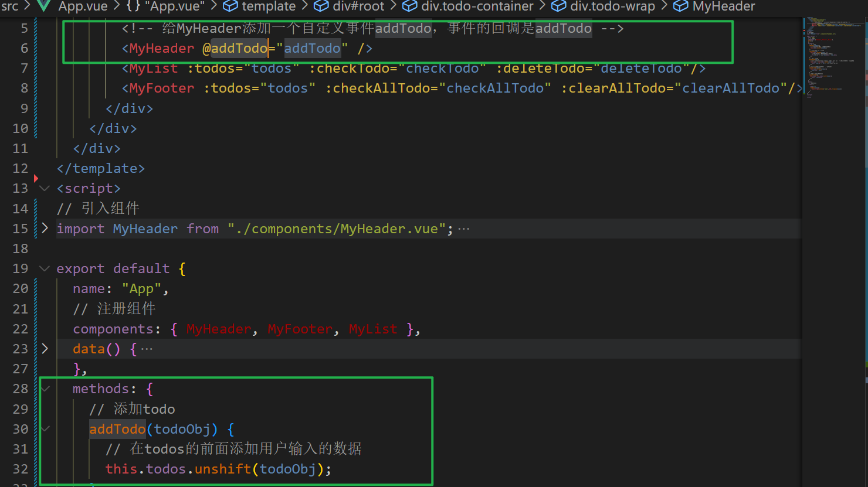
Task: Click line number 6 in the gutter
Action: (24, 48)
